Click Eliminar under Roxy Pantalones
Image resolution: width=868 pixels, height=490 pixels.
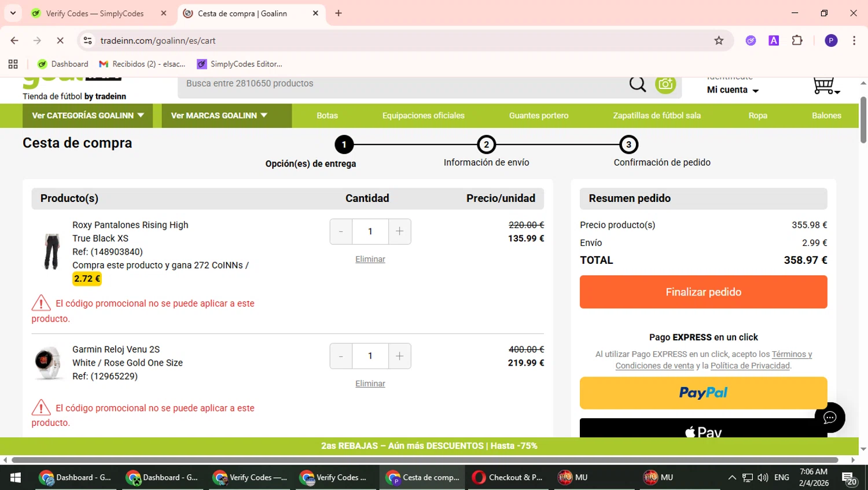tap(370, 259)
